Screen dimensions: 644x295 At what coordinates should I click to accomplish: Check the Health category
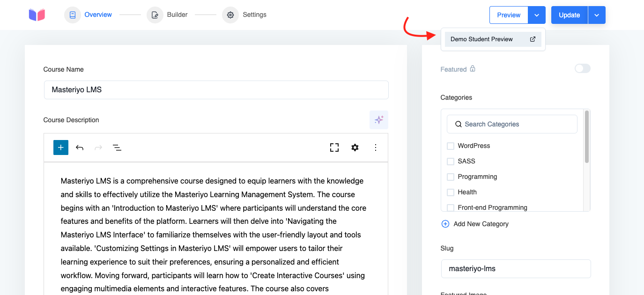(x=451, y=192)
